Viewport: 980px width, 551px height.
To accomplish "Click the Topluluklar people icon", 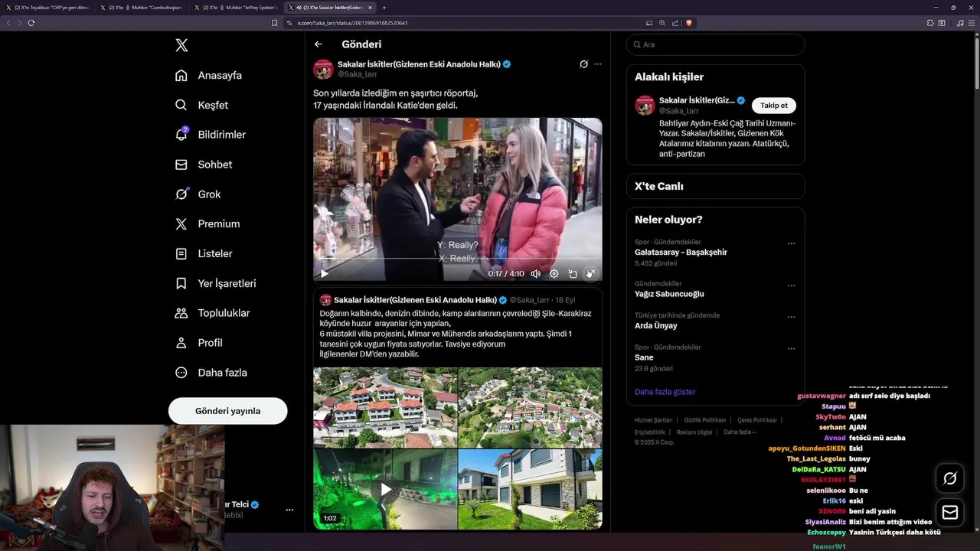I will click(x=181, y=313).
